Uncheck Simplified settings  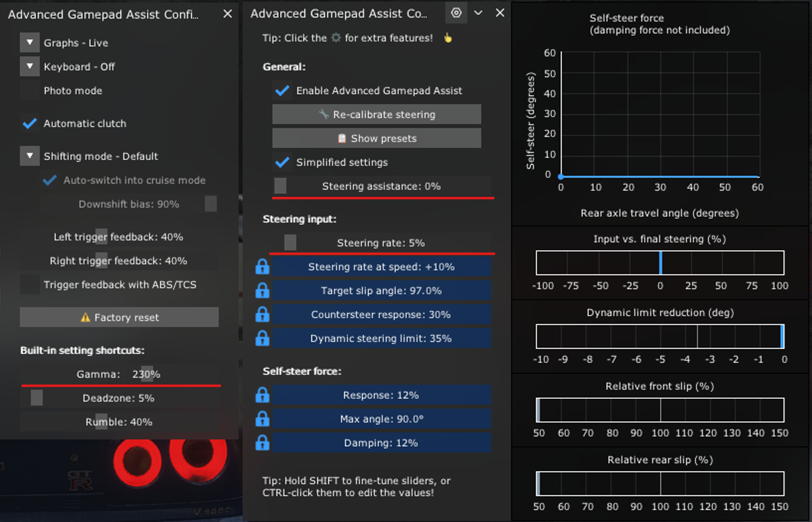click(x=282, y=163)
